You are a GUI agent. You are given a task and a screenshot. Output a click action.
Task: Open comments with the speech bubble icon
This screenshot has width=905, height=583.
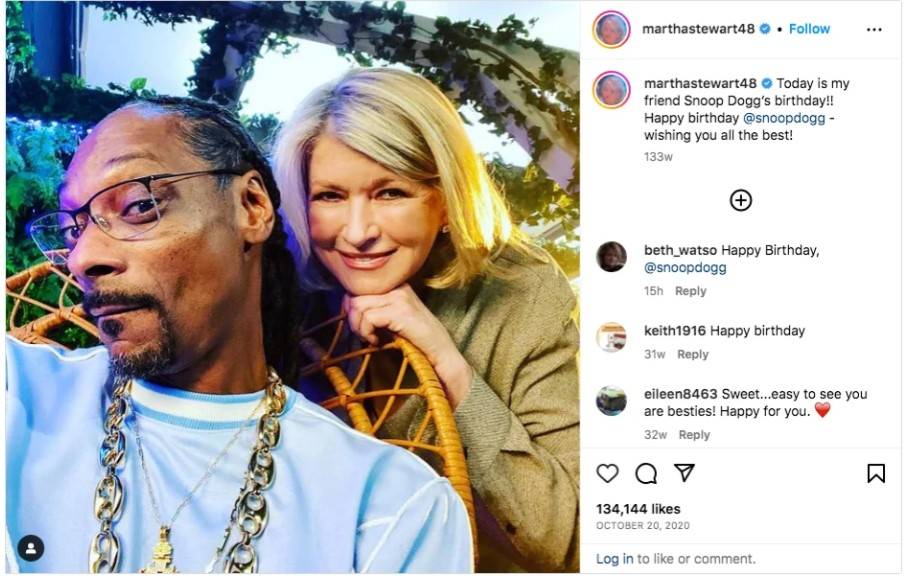646,473
